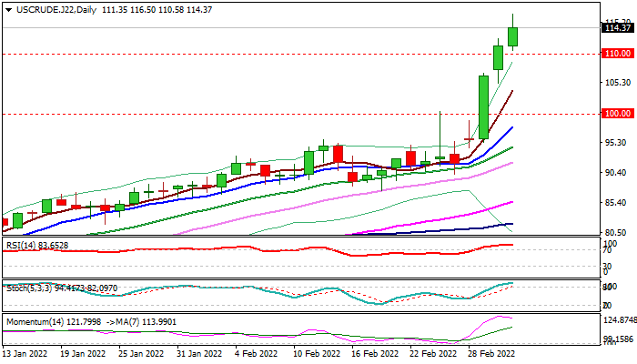Select the OHLC values 111.35 116.50 110.58 114.37
637x364 pixels.
point(157,10)
